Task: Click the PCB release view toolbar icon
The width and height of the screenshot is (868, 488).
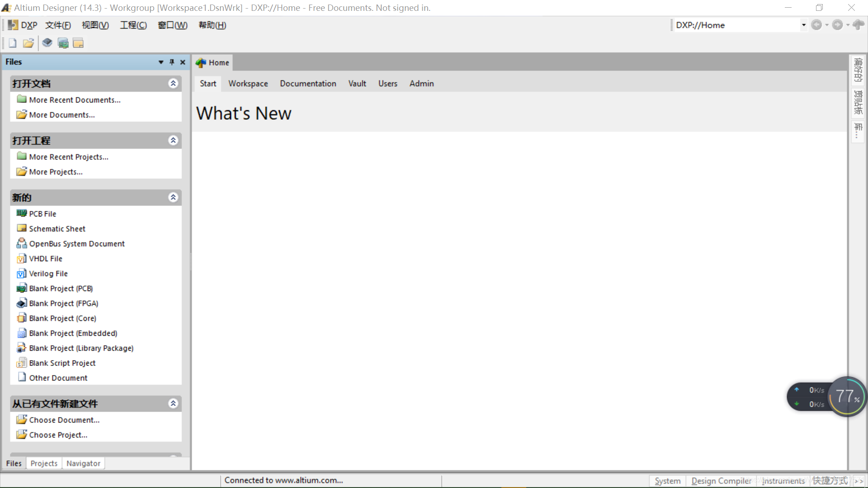Action: 63,43
